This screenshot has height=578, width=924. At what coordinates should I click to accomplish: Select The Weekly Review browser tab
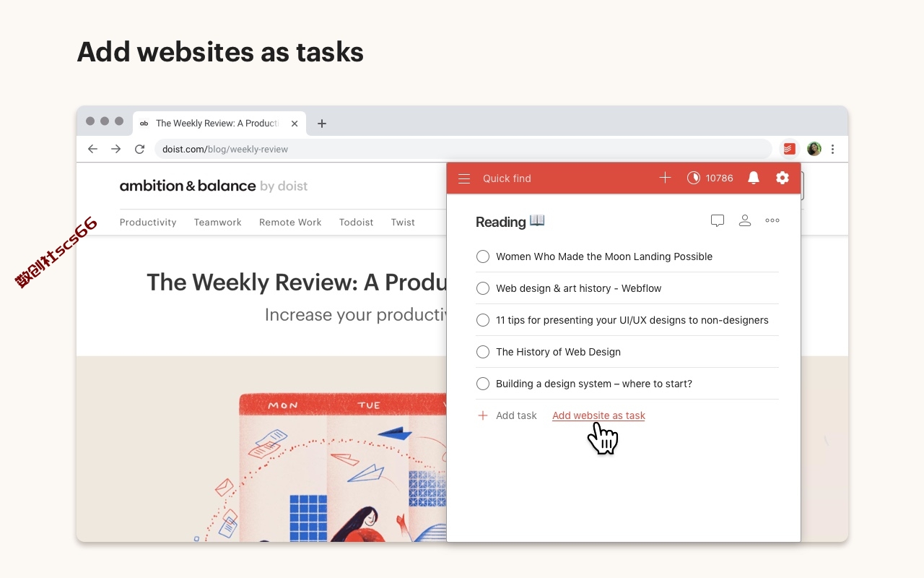click(219, 124)
